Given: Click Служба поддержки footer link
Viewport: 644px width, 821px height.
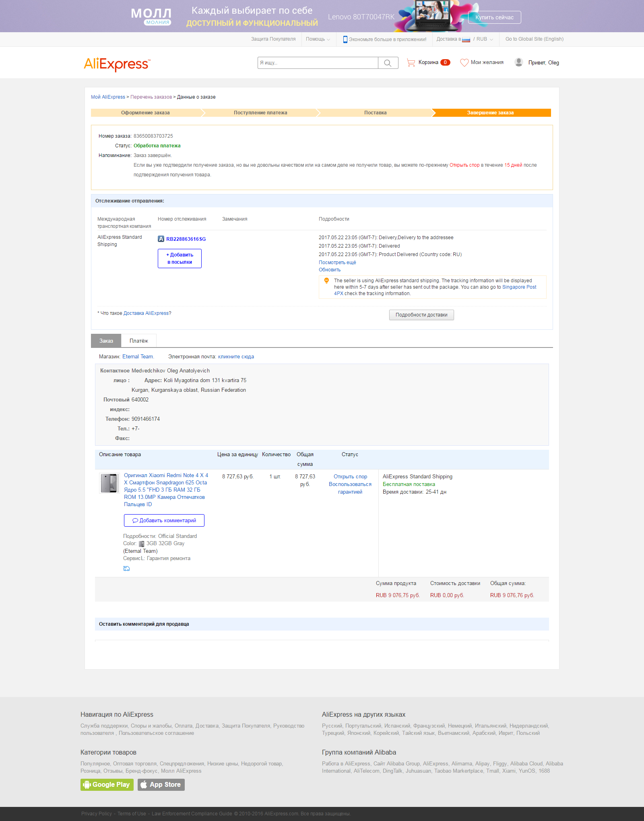Looking at the screenshot, I should tap(104, 726).
